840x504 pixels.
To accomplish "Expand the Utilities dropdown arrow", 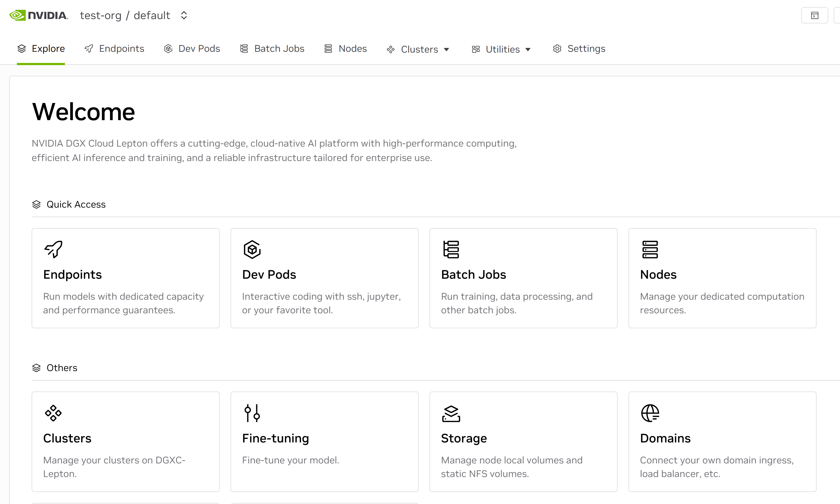I will 528,50.
